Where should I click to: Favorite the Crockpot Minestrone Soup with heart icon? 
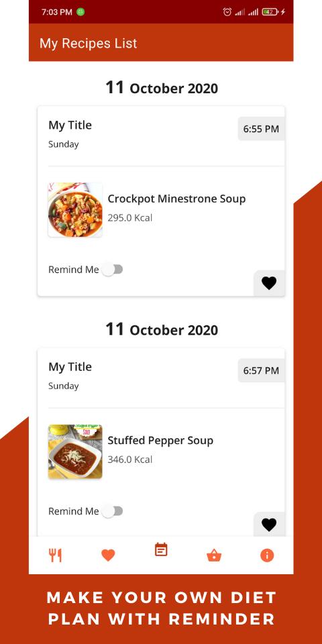pyautogui.click(x=269, y=283)
